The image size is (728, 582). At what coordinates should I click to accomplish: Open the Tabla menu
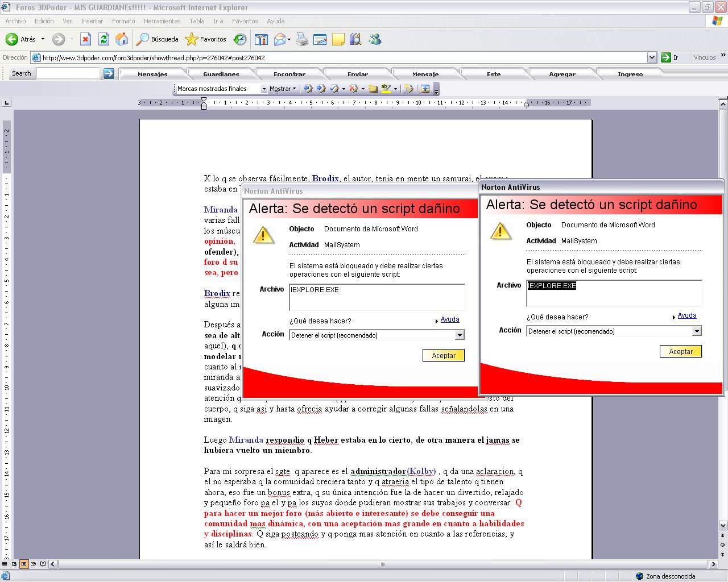pos(197,21)
